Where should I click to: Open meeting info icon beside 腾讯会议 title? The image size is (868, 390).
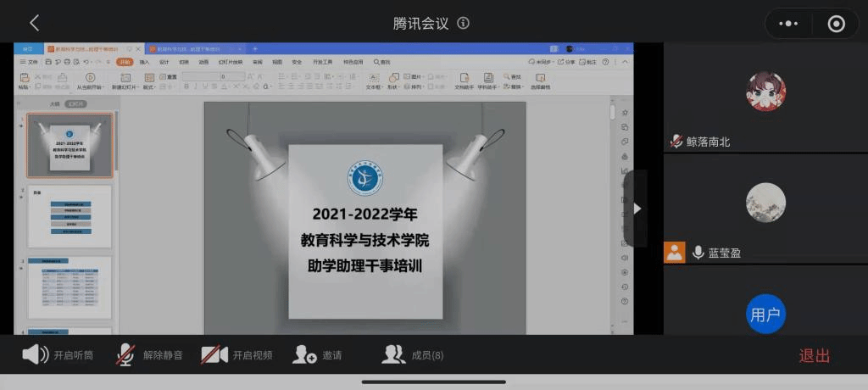[464, 23]
